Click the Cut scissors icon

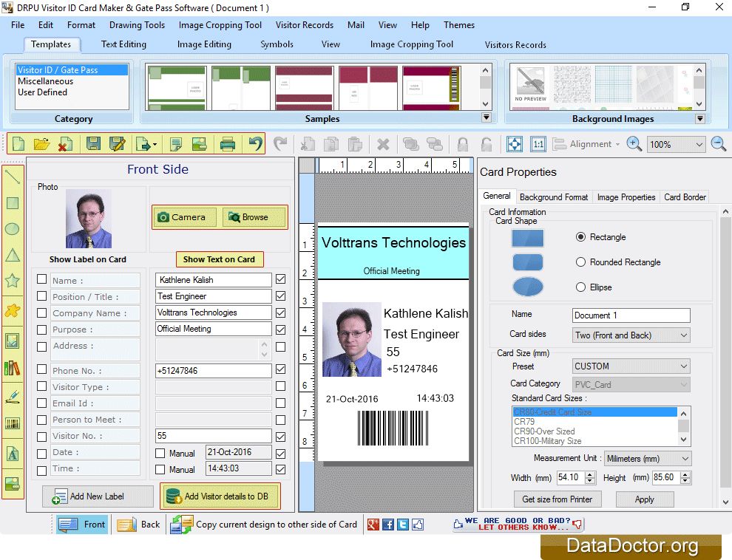(307, 144)
